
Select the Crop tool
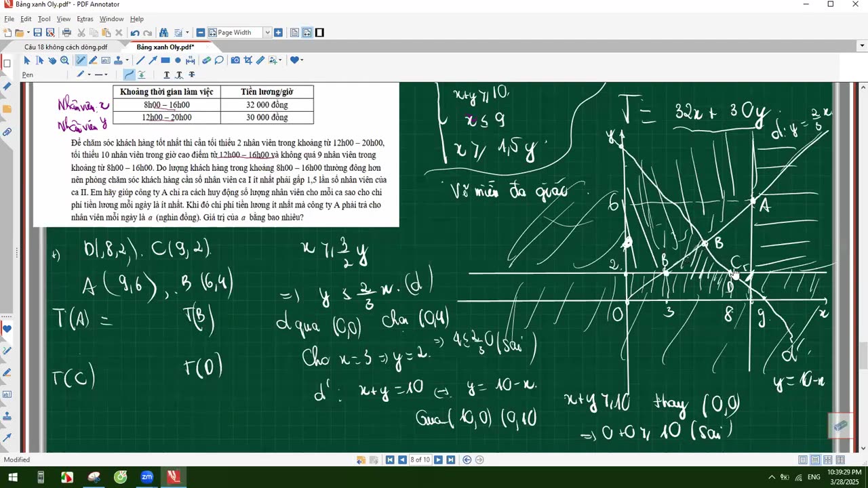pos(248,60)
